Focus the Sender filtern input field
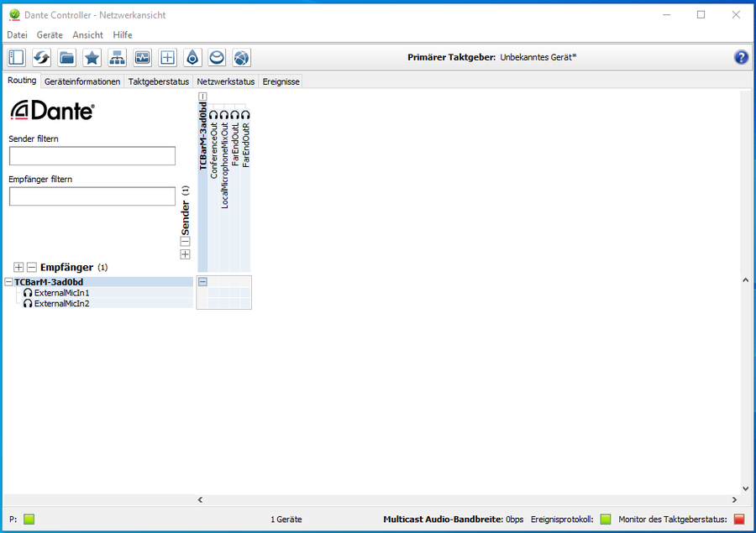Viewport: 756px width, 533px height. point(92,156)
